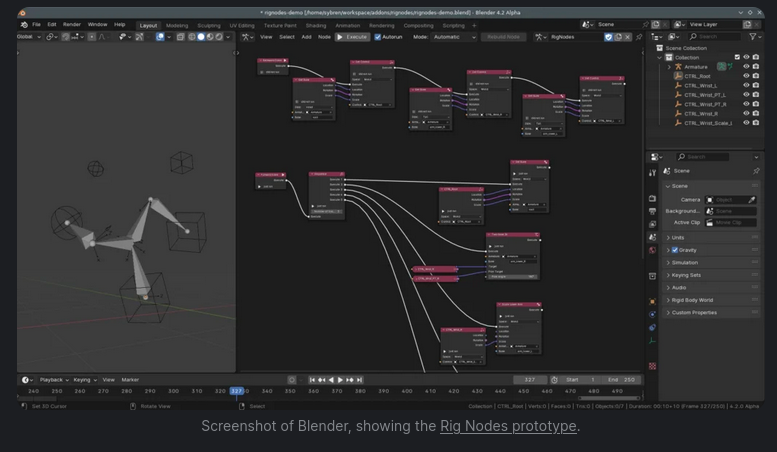Open the World properties tab
Viewport: 777px width, 452px height.
[x=652, y=250]
